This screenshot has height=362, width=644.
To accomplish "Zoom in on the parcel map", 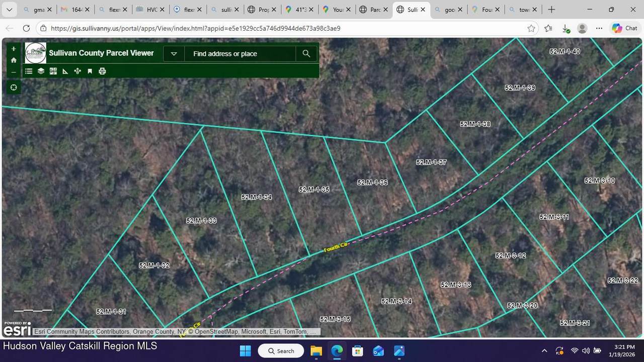I will point(14,49).
